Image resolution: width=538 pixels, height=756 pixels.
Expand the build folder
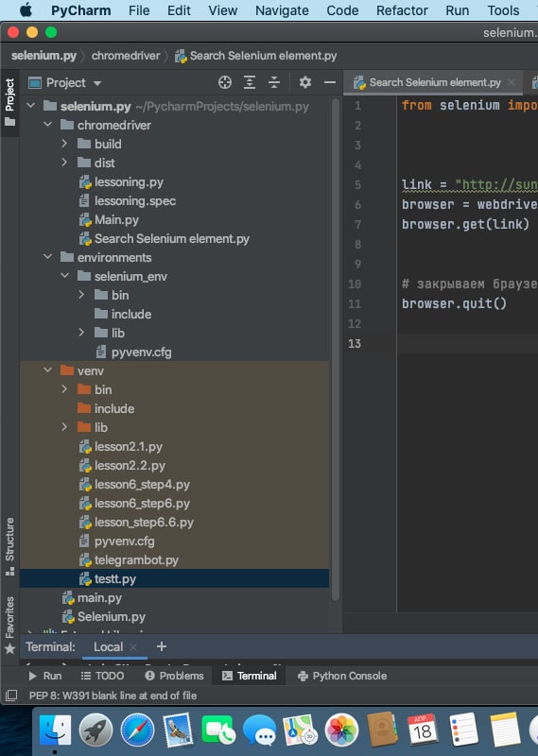click(64, 144)
